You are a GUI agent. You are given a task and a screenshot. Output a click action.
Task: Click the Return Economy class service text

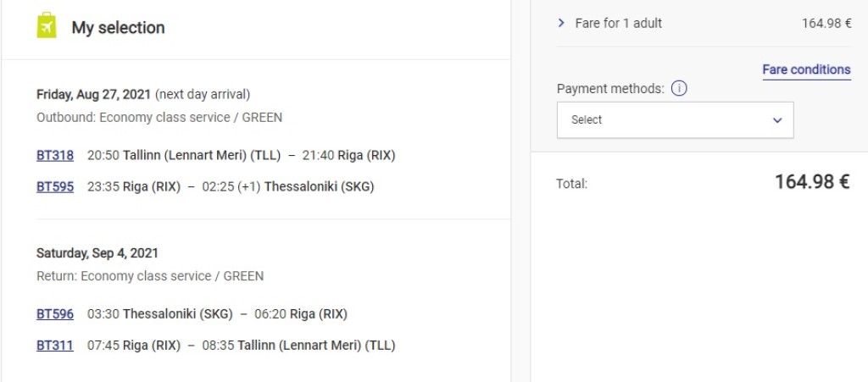[150, 276]
